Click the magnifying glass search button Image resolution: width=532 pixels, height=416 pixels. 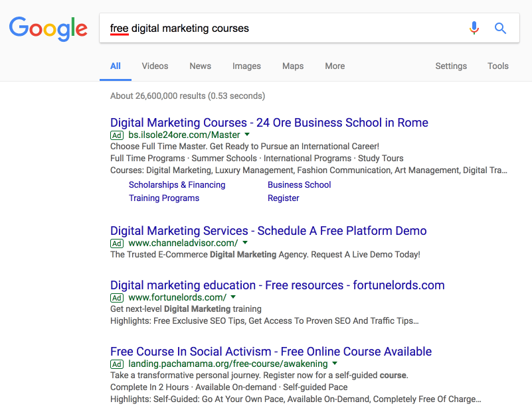pos(501,29)
